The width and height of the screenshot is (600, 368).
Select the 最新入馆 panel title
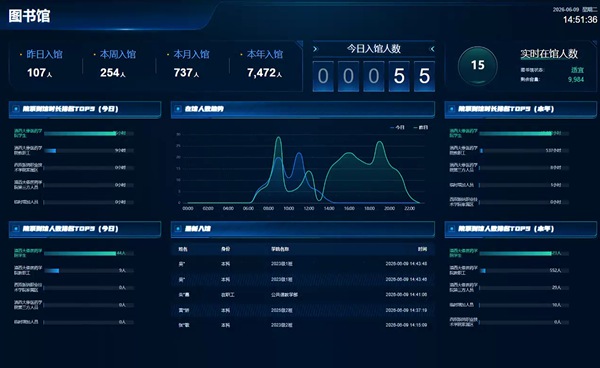point(197,229)
